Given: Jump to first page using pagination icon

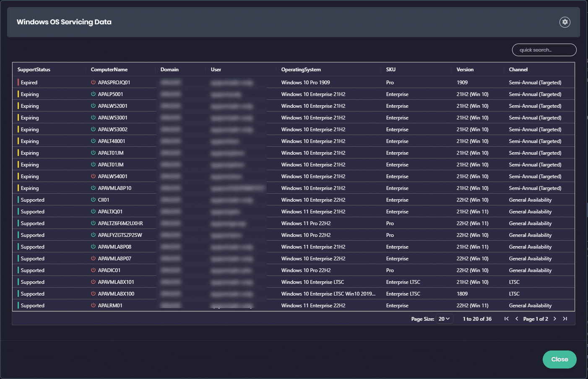Looking at the screenshot, I should [506, 319].
